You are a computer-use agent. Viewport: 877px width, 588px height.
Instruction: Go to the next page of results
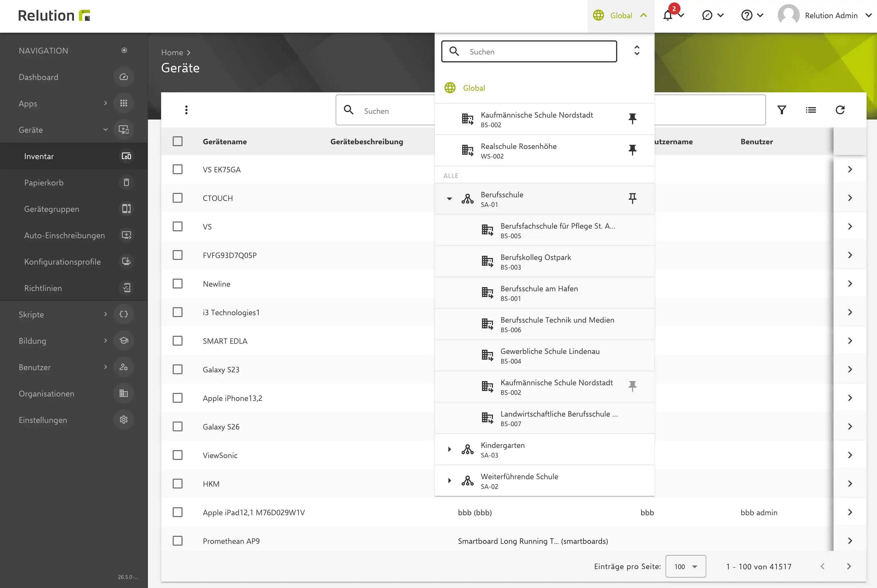[x=849, y=567]
